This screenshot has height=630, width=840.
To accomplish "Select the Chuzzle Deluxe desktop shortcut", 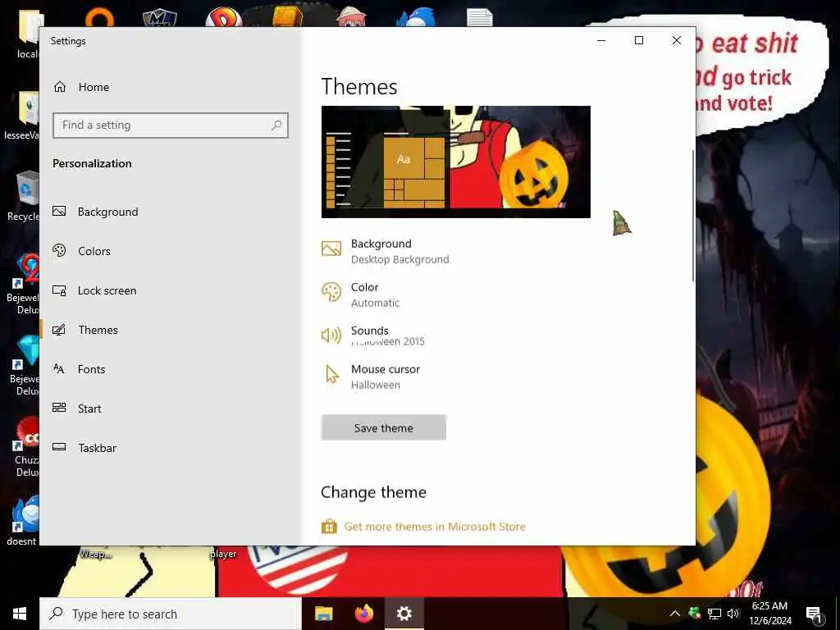I will click(26, 447).
